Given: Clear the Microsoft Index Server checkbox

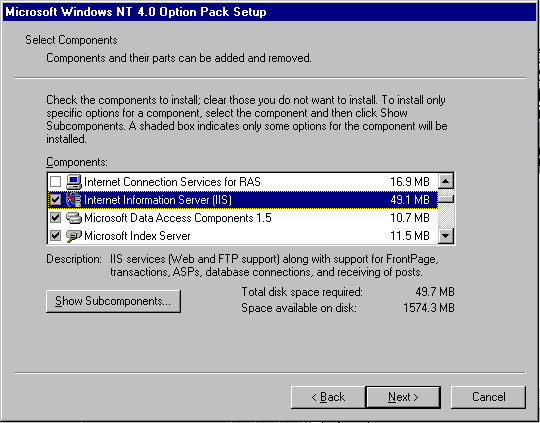Looking at the screenshot, I should [x=55, y=236].
